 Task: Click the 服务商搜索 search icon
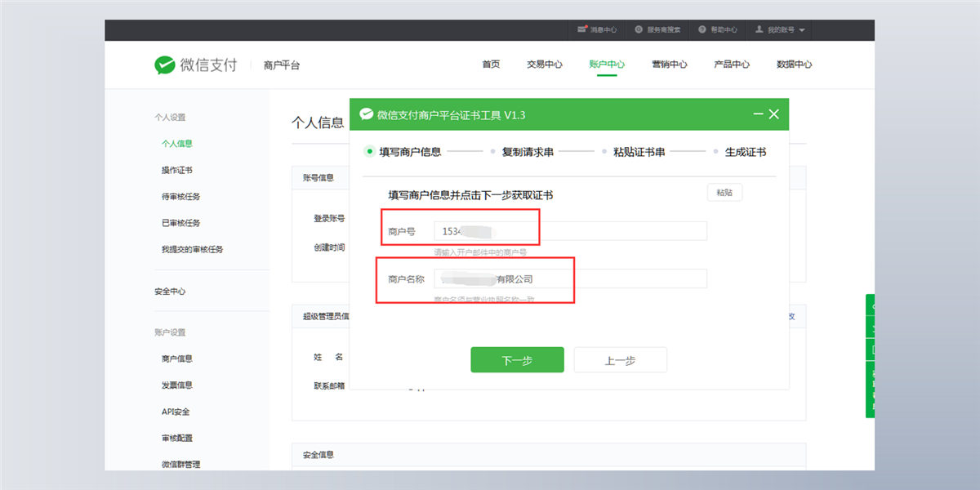point(637,29)
